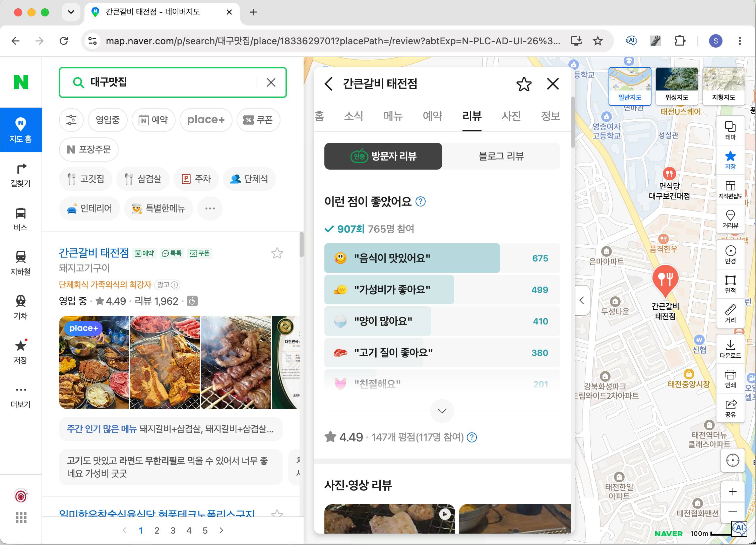The width and height of the screenshot is (756, 545).
Task: Switch to the 메뉴 tab
Action: coord(393,116)
